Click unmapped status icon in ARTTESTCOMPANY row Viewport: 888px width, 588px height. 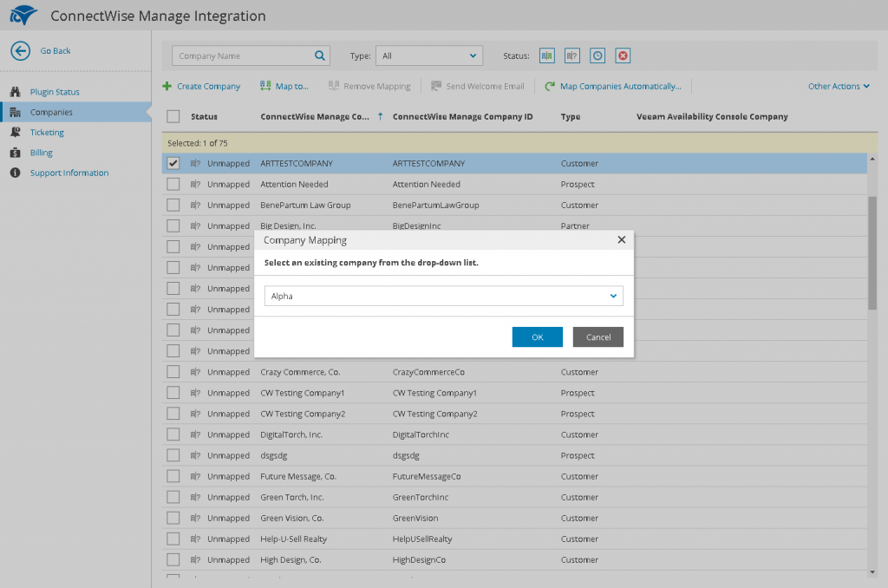tap(195, 163)
